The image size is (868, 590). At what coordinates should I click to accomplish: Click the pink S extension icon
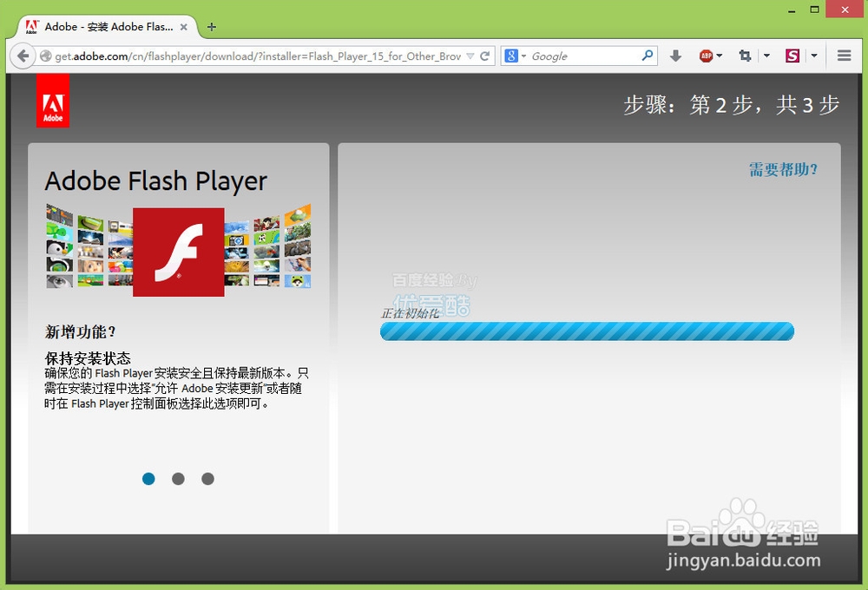[x=792, y=55]
